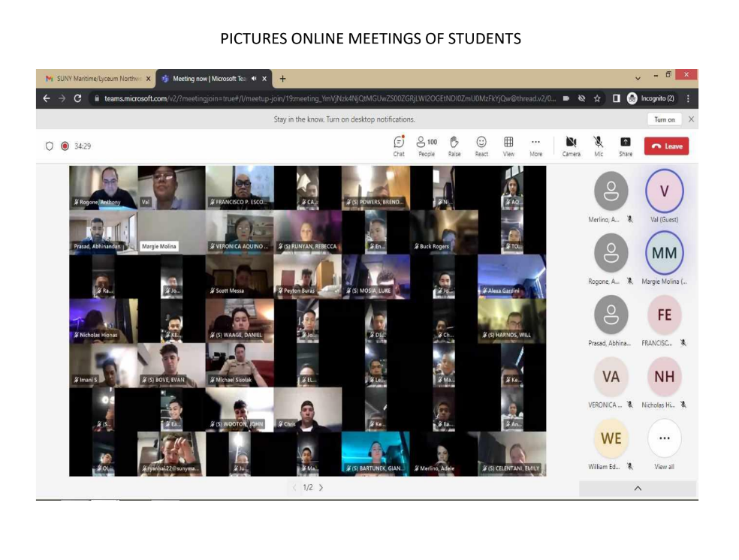Select the WE William Ed avatar

click(611, 438)
